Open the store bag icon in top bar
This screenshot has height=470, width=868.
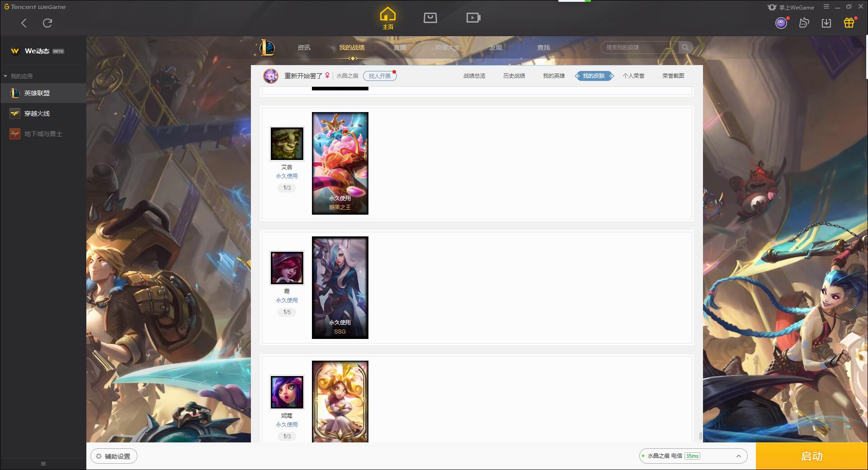tap(430, 18)
